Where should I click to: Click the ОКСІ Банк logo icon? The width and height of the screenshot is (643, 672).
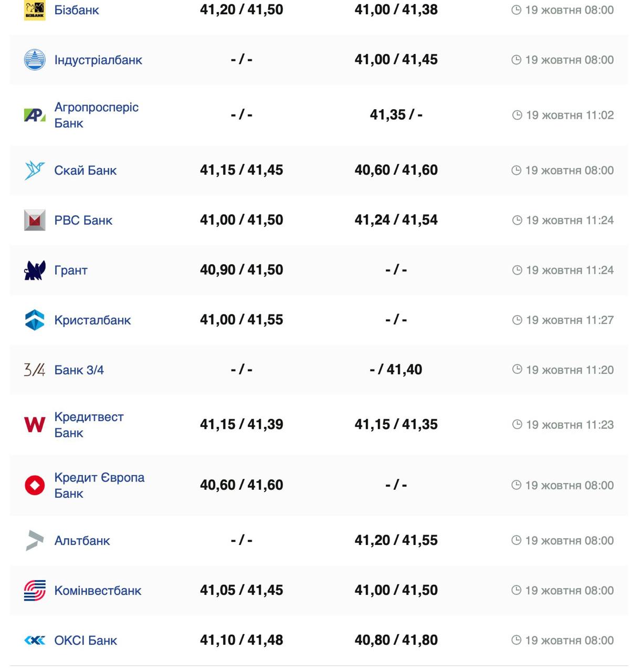pos(35,640)
